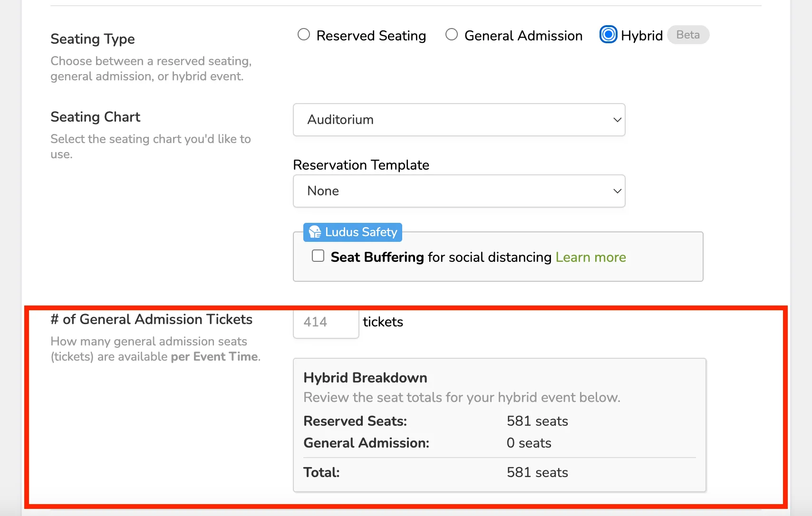Enable the Seat Buffering checkbox
Screen dimensions: 812x516
pos(318,256)
